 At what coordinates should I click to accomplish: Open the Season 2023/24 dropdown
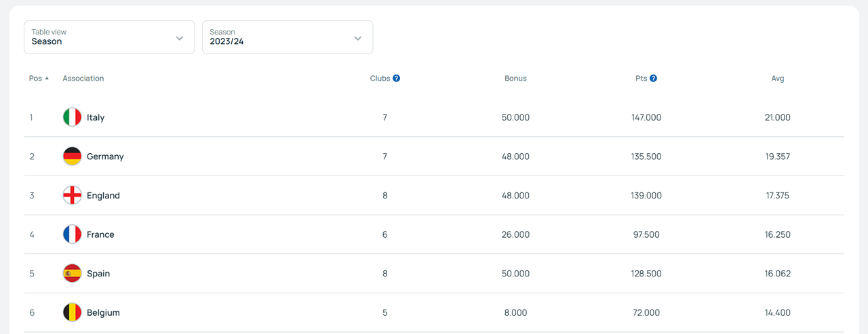[288, 37]
